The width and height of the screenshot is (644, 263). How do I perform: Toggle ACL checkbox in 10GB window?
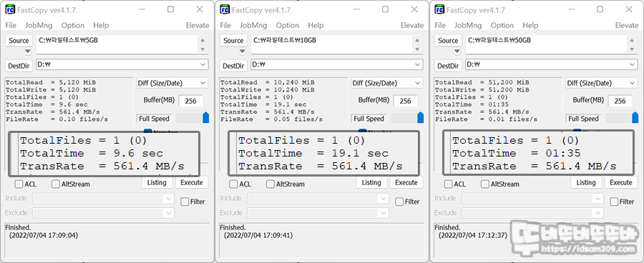click(233, 184)
